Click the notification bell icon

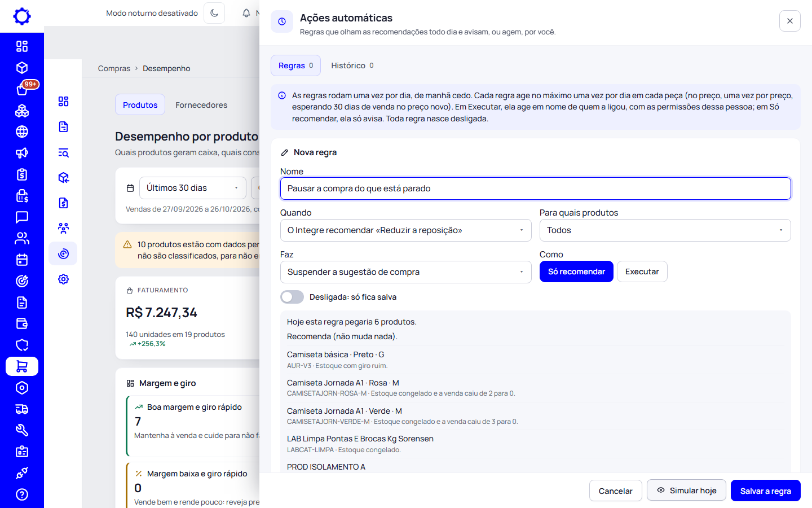(246, 13)
